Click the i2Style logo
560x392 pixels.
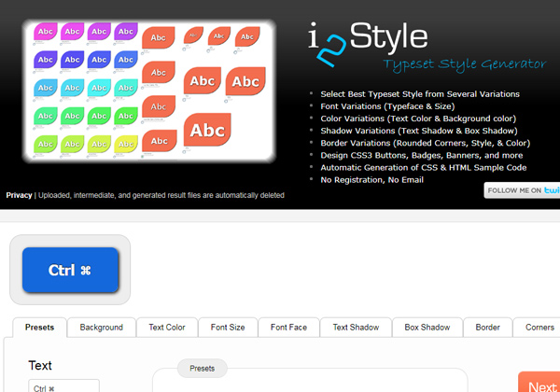(x=368, y=44)
